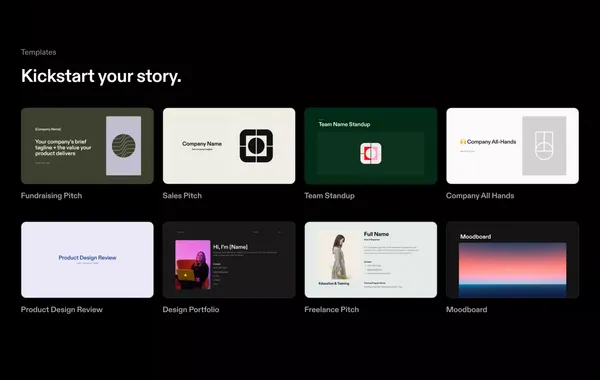Click the 'Team Standup' label below thumbnail
This screenshot has height=380, width=600.
pos(329,196)
